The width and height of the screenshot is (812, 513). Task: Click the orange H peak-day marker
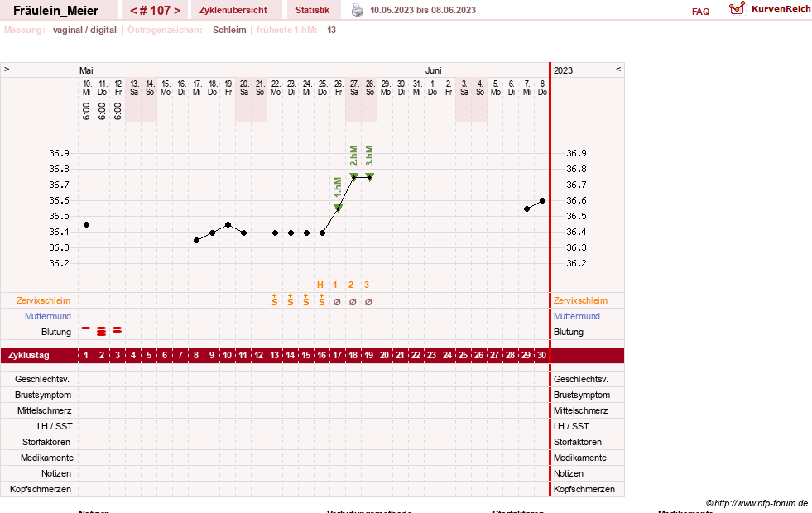point(320,285)
